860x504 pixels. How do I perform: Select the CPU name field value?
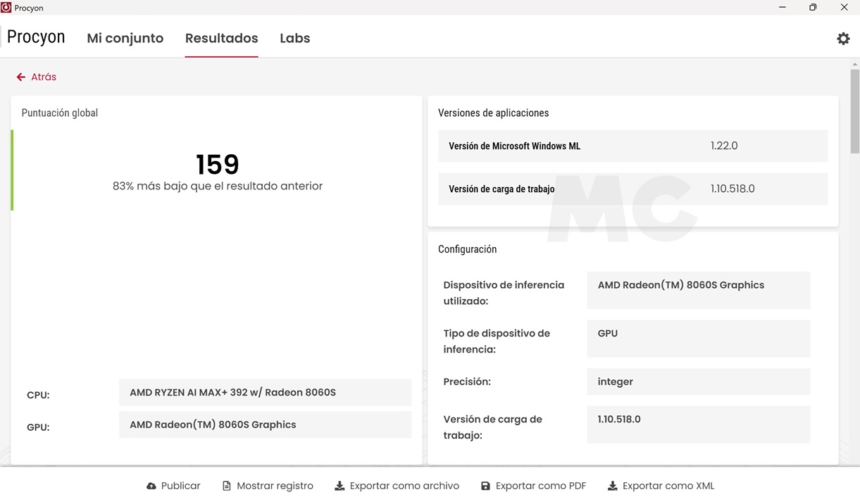pos(265,393)
